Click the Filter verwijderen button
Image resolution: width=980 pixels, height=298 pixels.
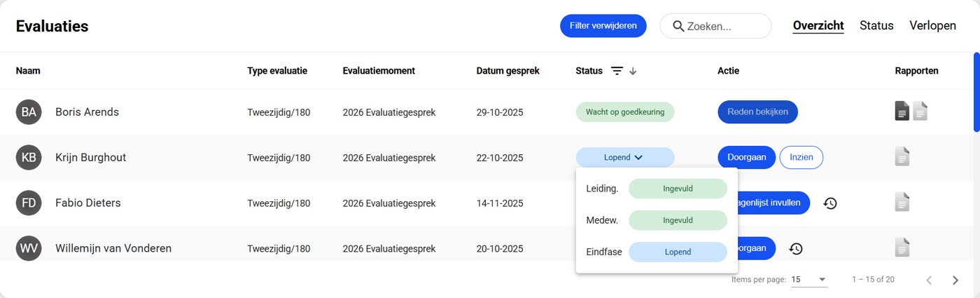coord(603,26)
